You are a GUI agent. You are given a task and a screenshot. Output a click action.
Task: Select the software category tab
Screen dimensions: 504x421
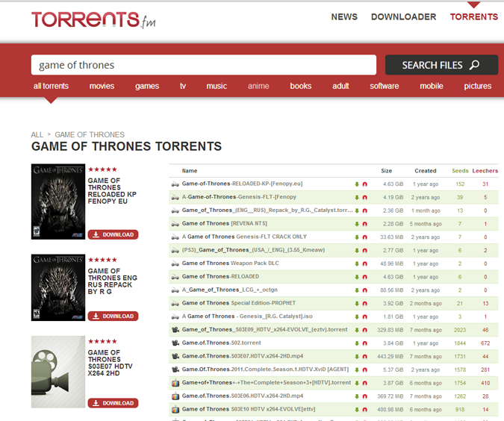tap(384, 86)
